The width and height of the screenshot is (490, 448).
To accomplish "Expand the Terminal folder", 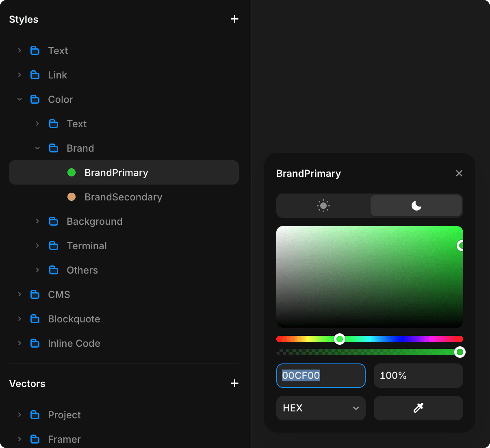I will [x=37, y=246].
